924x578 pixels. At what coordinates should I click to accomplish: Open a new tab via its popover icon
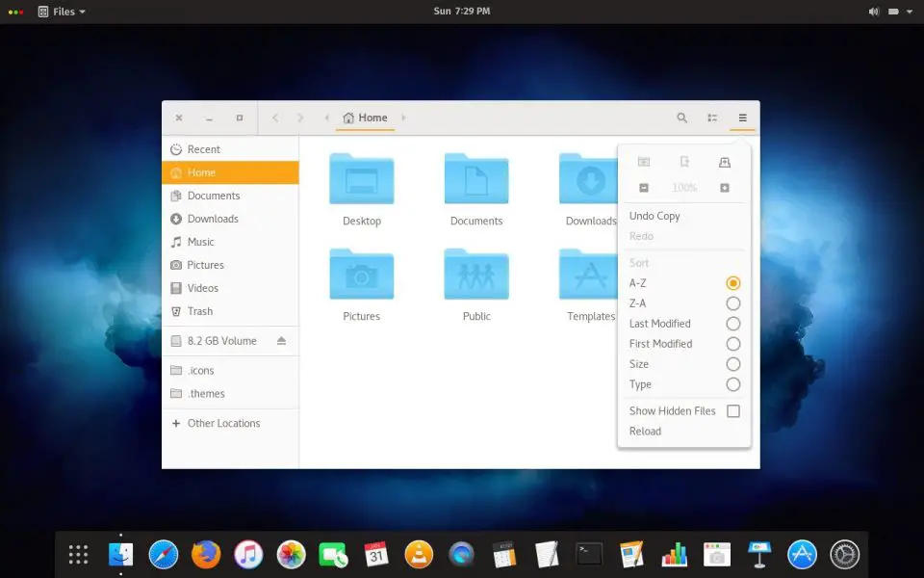coord(684,161)
